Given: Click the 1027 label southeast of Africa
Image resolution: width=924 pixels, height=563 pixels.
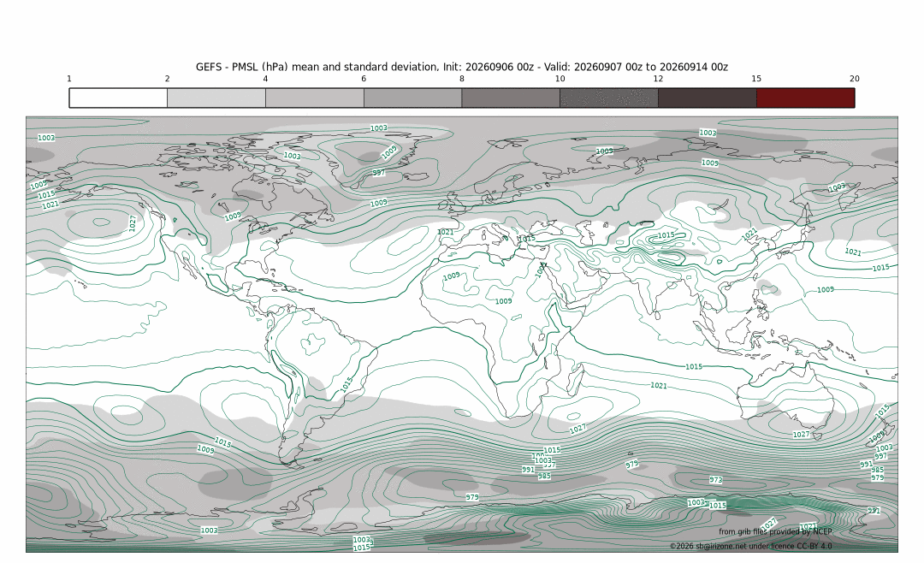Looking at the screenshot, I should (577, 429).
